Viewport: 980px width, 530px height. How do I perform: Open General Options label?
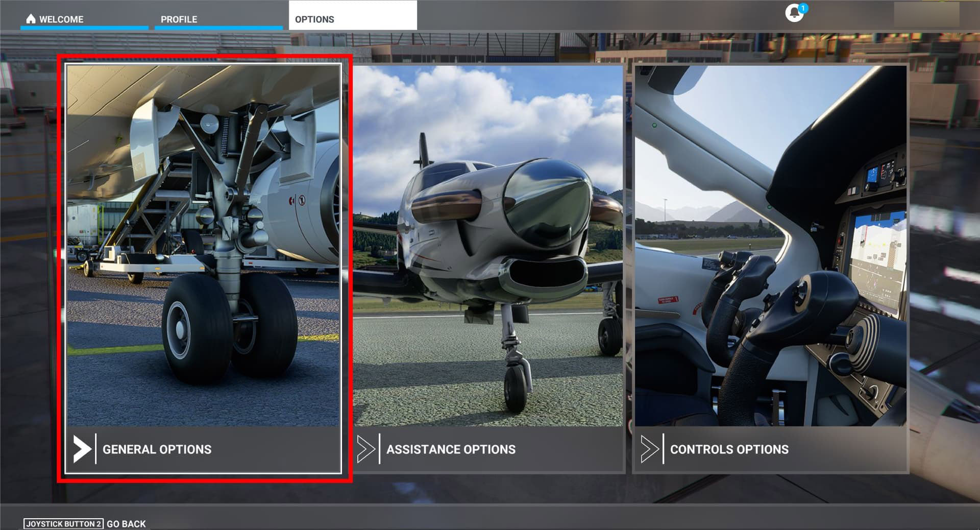point(157,449)
